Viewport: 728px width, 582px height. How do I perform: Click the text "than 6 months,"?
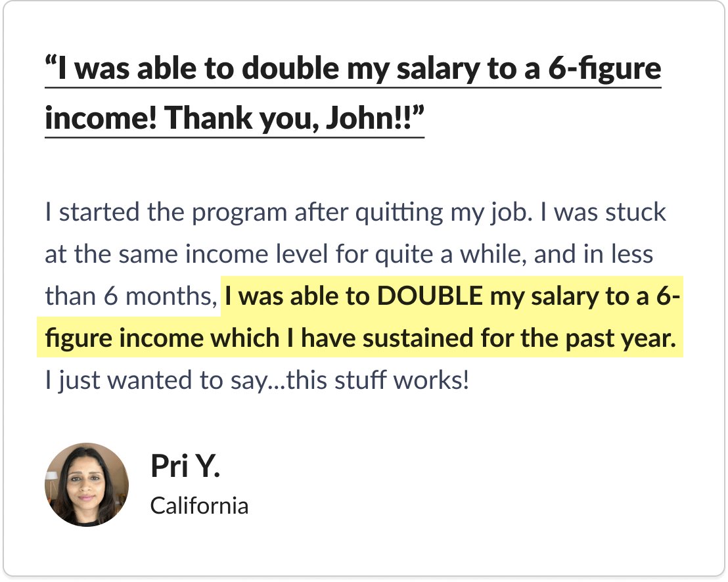(x=131, y=296)
